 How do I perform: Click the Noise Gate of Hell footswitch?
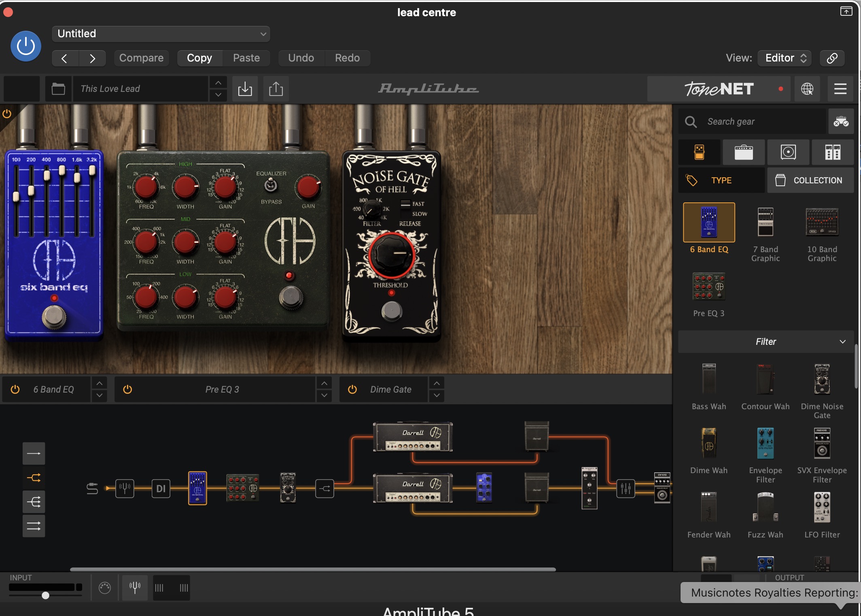click(391, 311)
